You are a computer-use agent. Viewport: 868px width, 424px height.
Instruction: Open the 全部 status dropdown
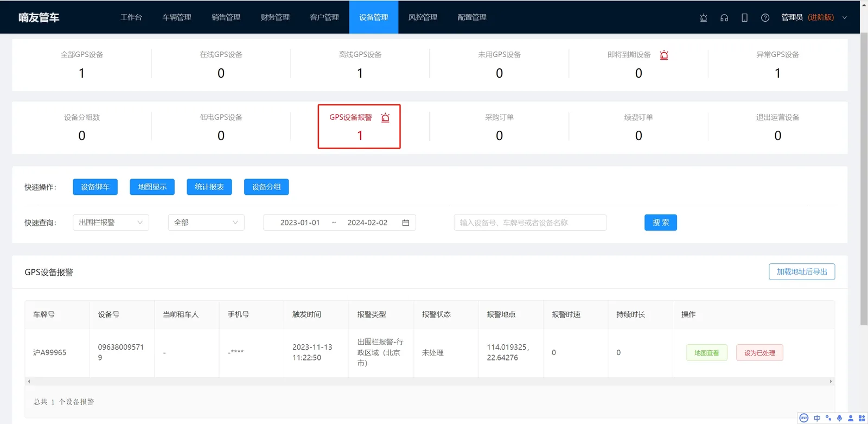(x=206, y=223)
